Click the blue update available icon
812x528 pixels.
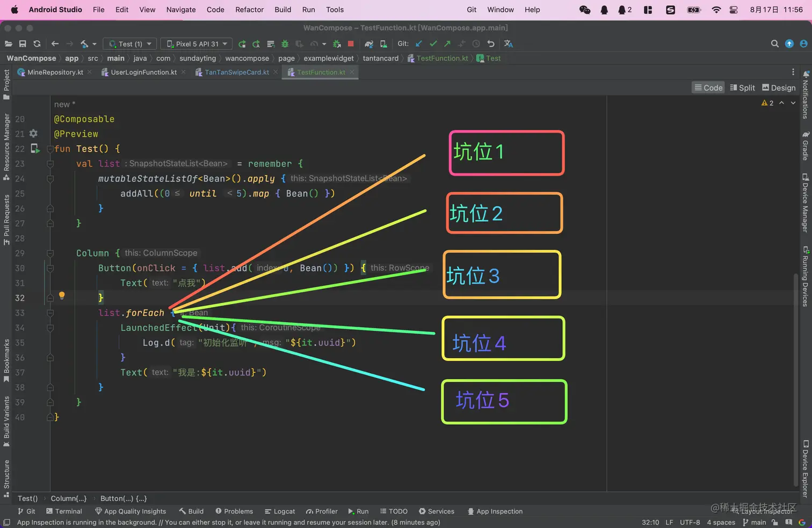(789, 44)
